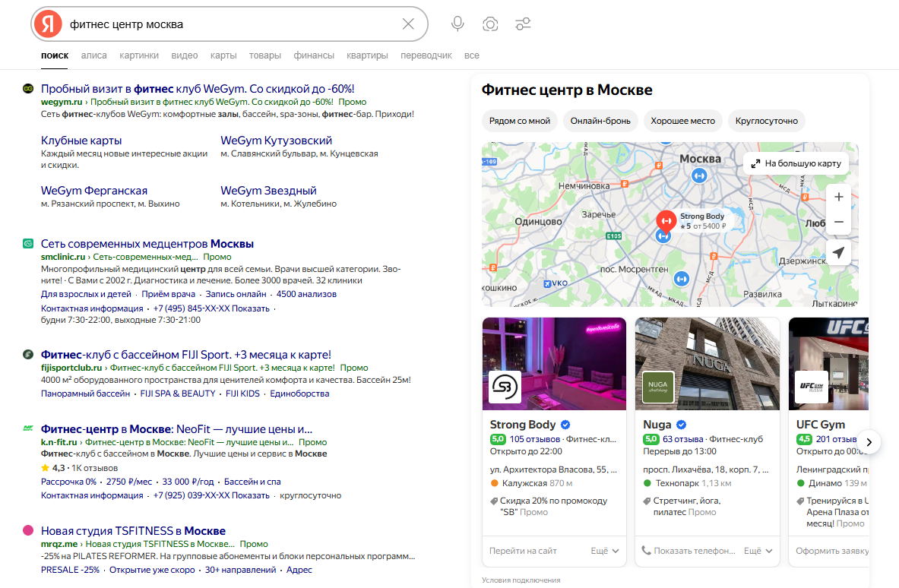Image resolution: width=899 pixels, height=588 pixels.
Task: Open the WeGym Ферганская sitelink
Action: 94,190
